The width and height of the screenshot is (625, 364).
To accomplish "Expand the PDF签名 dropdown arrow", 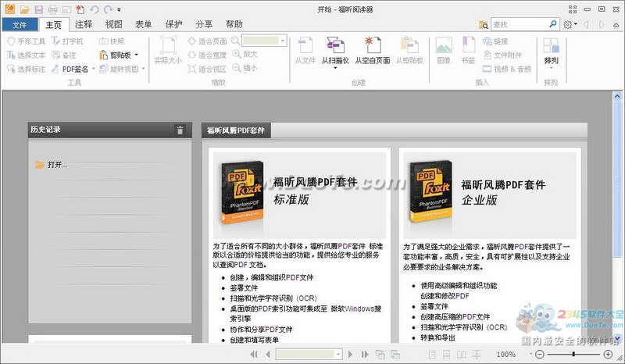I will pyautogui.click(x=94, y=69).
